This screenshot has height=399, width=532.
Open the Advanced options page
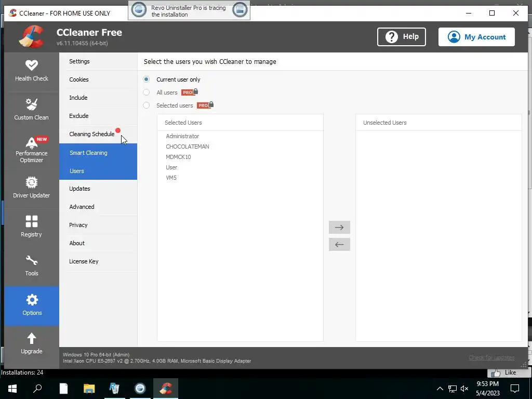click(98, 207)
